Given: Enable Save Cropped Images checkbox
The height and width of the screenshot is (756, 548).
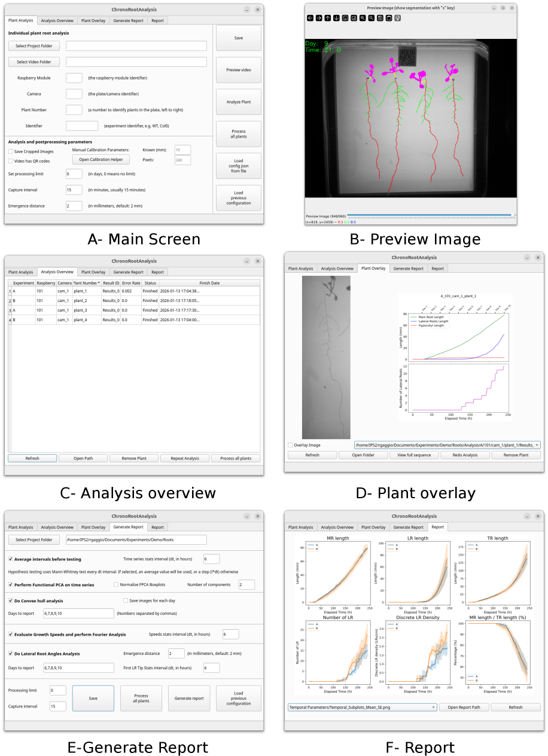Looking at the screenshot, I should coord(10,151).
